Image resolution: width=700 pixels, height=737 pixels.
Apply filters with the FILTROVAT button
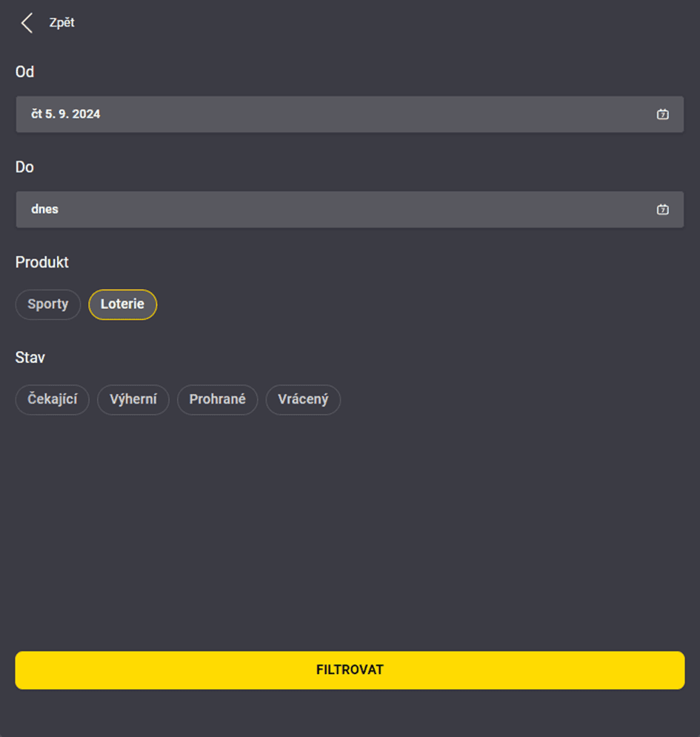[x=350, y=670]
